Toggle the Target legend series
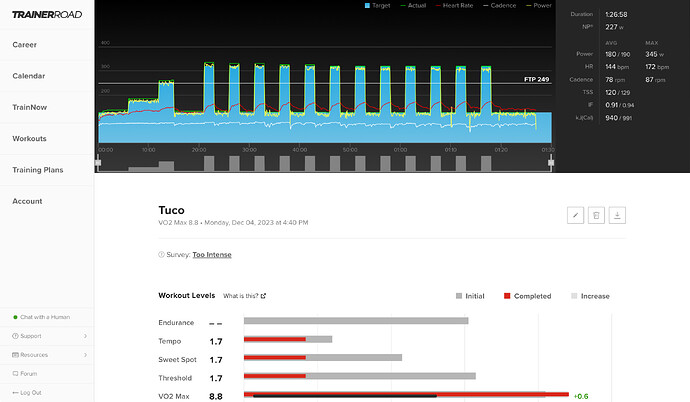Screen dimensions: 690x402 click(x=378, y=6)
